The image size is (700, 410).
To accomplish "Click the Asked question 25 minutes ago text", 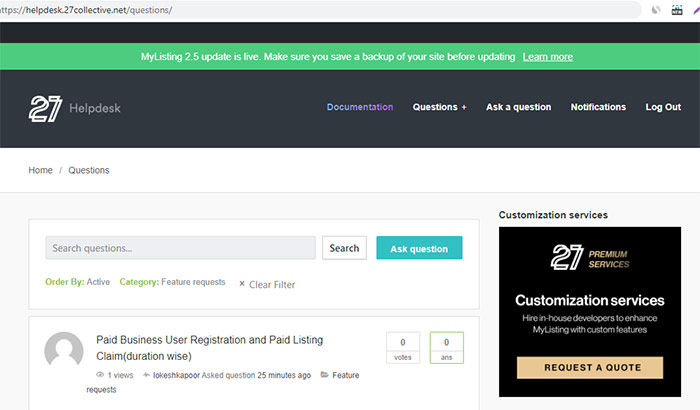I will point(256,375).
